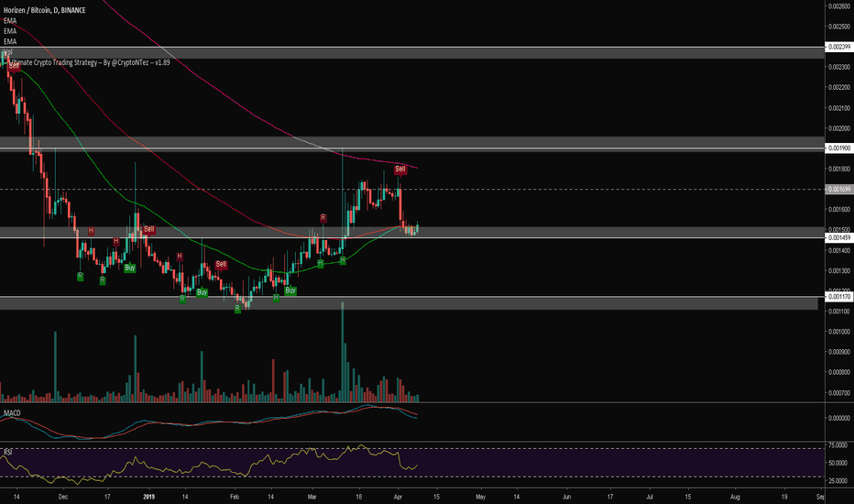Screen dimensions: 854x504
Task: Select the 18 date label on time axis
Action: pyautogui.click(x=358, y=497)
